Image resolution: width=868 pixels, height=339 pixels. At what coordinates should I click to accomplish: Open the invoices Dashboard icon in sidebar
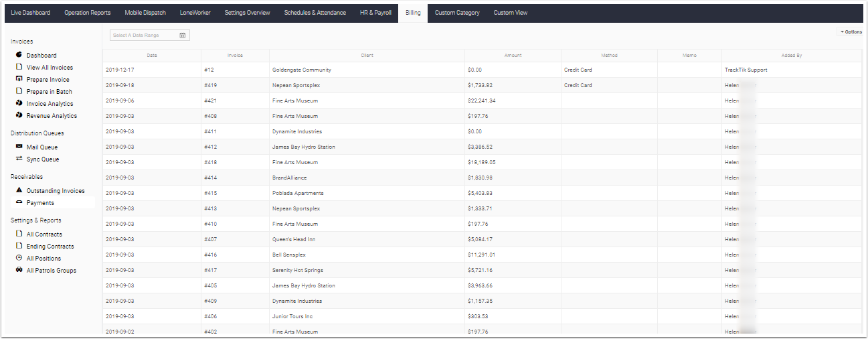19,55
